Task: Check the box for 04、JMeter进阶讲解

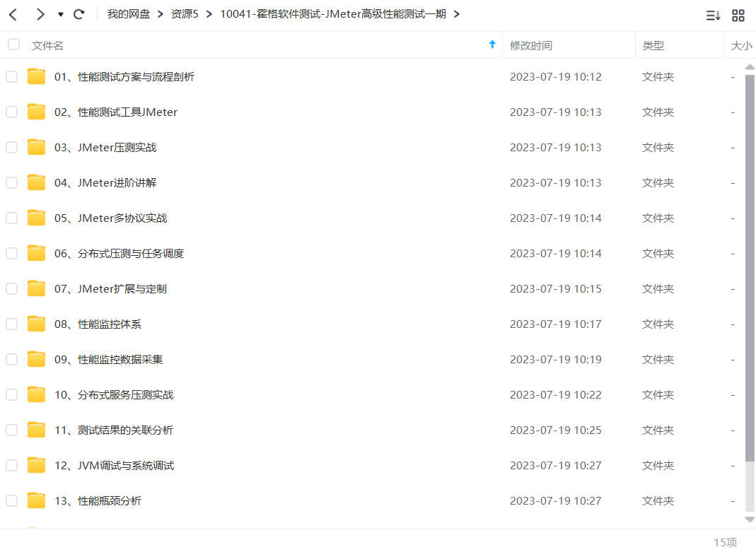Action: (x=11, y=182)
